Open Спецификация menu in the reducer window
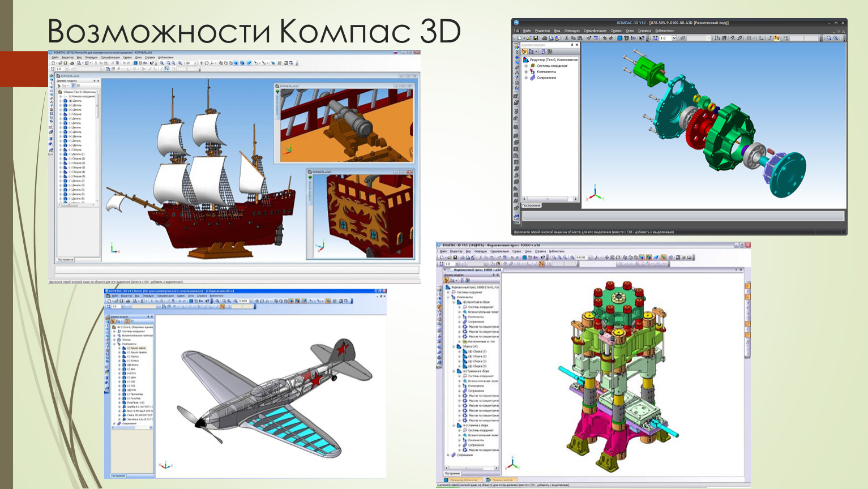Screen dimensions: 868x489 595,31
